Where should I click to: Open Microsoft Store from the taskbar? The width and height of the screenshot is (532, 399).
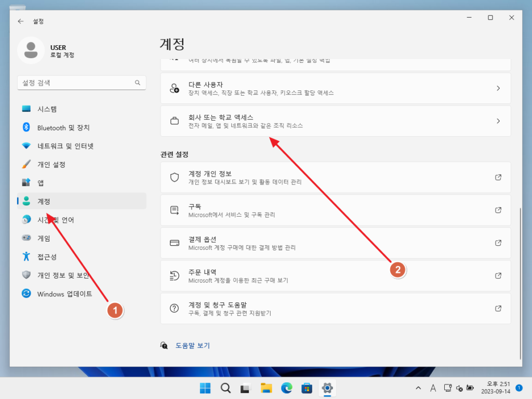click(x=307, y=388)
